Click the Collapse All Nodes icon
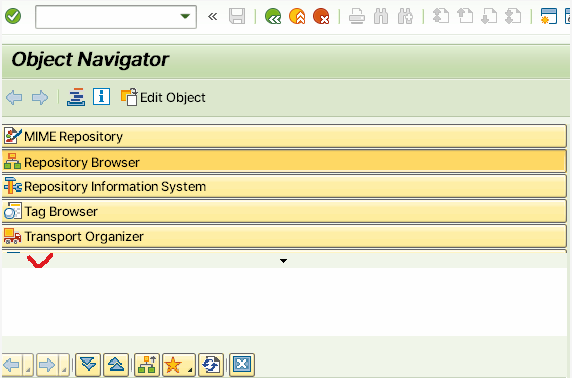This screenshot has height=378, width=572. (x=116, y=364)
